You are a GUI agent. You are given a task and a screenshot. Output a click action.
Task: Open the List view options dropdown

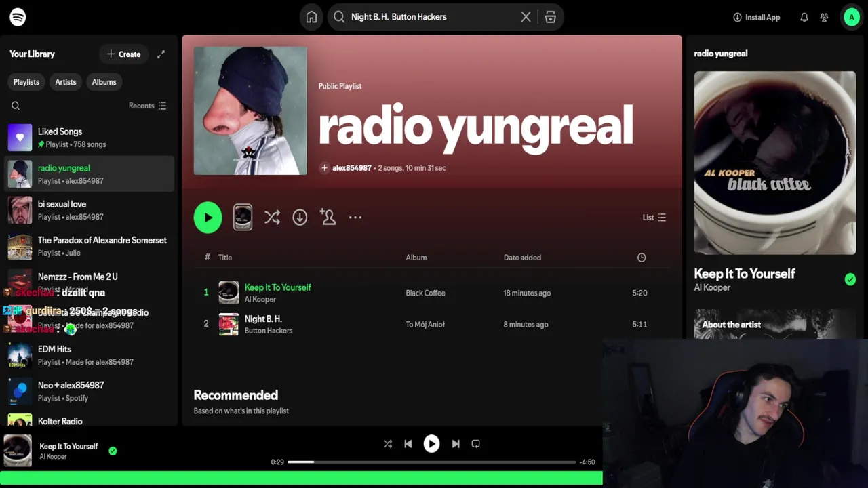click(x=654, y=218)
